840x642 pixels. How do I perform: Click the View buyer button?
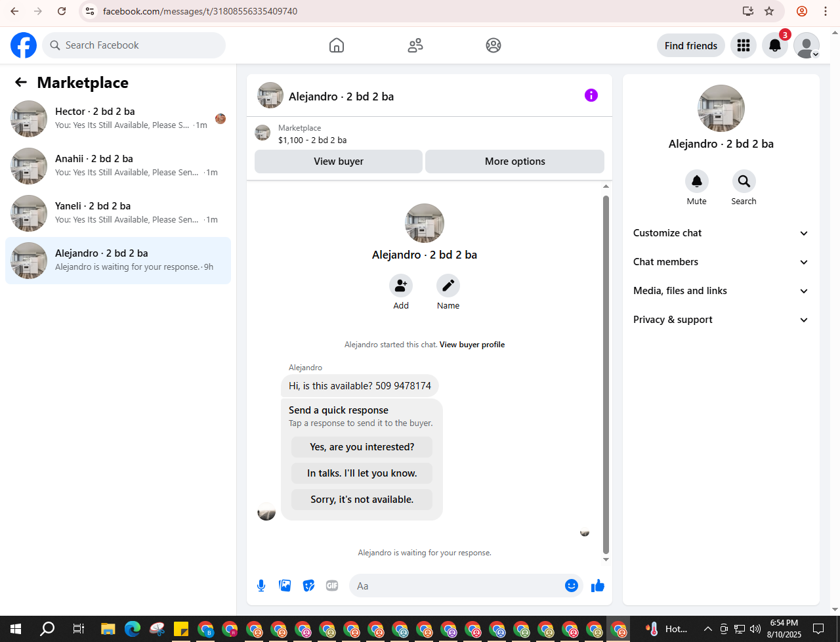pos(339,161)
